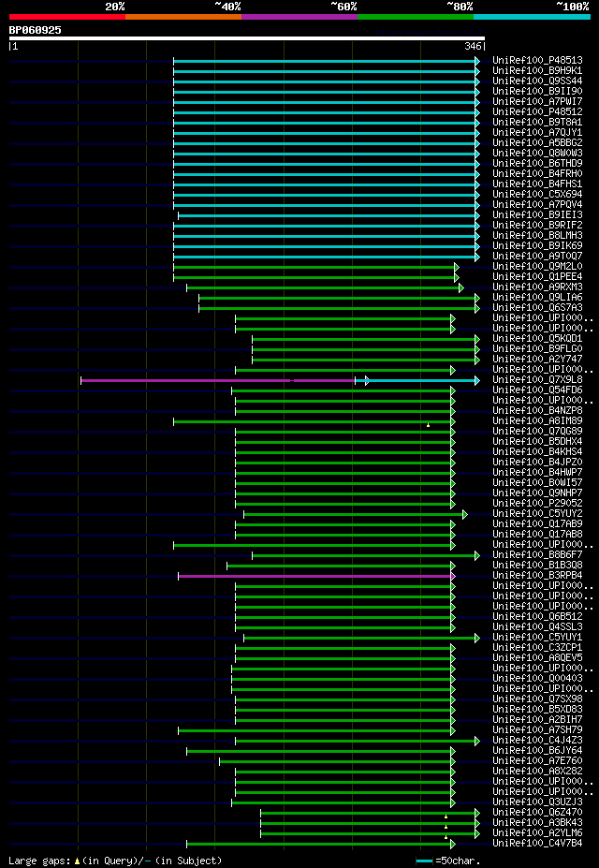
Task: Select the UniRef100_Q7QG89 label
Action: (x=537, y=432)
